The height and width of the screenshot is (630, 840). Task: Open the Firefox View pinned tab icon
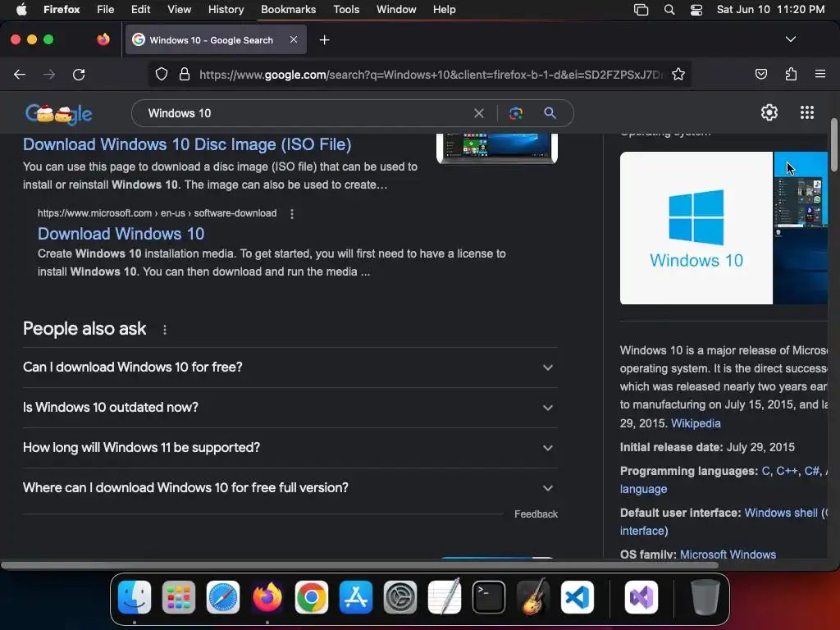(103, 39)
